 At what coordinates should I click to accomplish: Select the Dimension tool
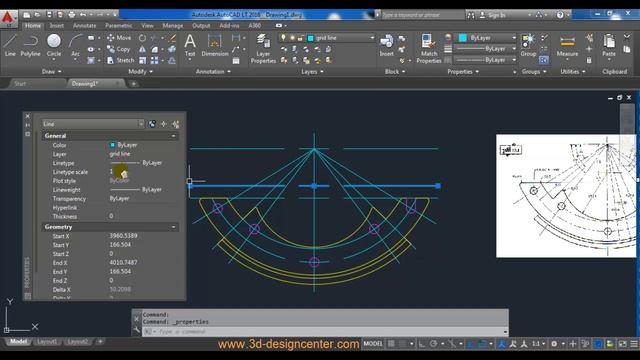tap(215, 45)
